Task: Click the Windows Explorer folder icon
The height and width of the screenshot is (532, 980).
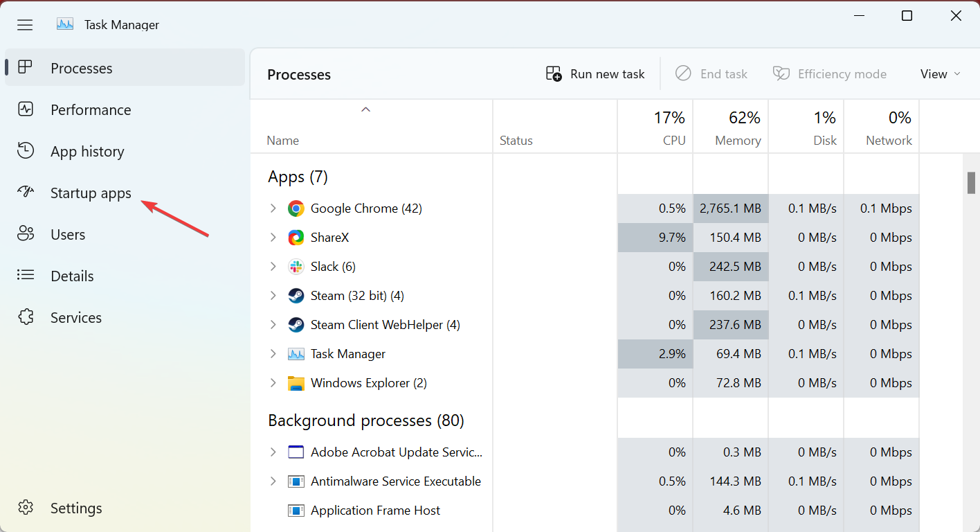Action: 296,383
